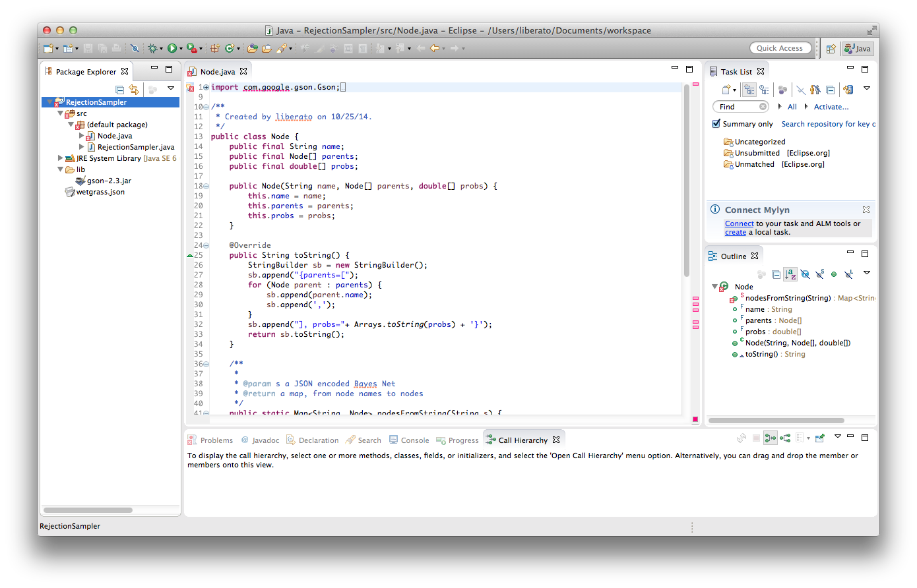Click New Java Class toolbar icon

coord(230,48)
